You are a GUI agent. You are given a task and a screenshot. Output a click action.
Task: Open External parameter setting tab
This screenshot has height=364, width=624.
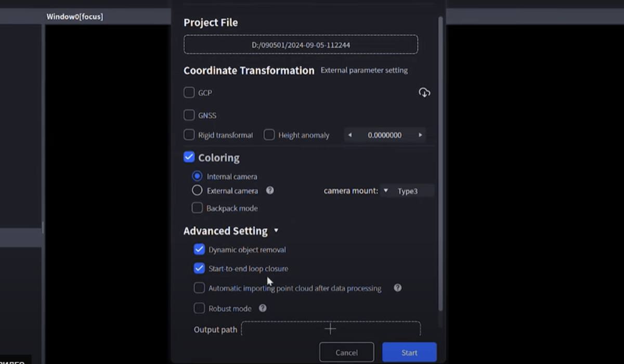(x=364, y=70)
